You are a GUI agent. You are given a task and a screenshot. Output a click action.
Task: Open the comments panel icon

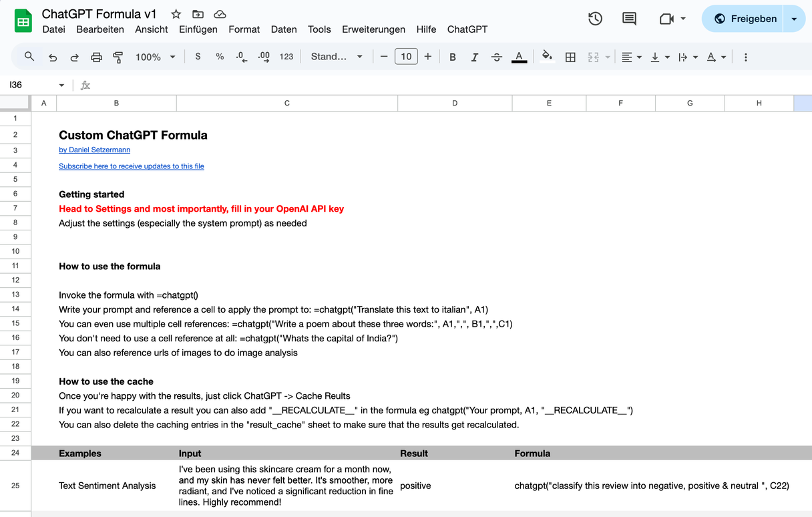629,19
